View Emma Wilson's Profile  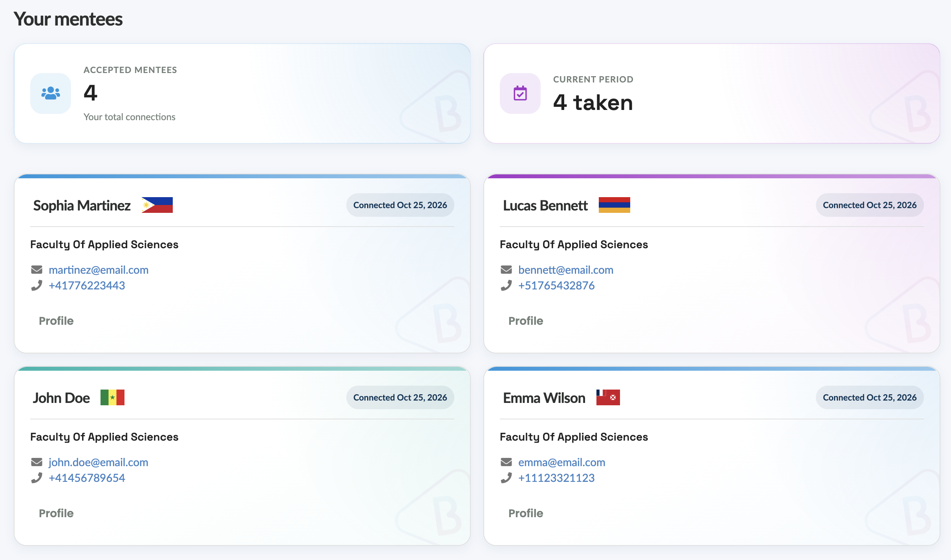tap(526, 513)
